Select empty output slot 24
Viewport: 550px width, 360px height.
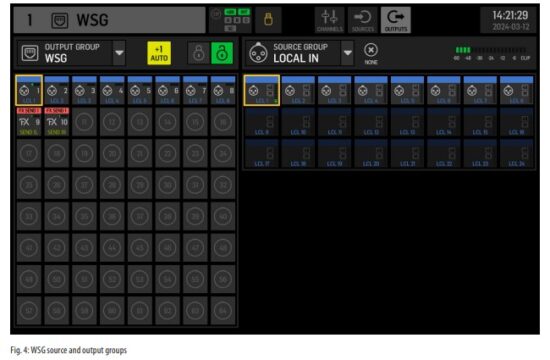coord(223,153)
